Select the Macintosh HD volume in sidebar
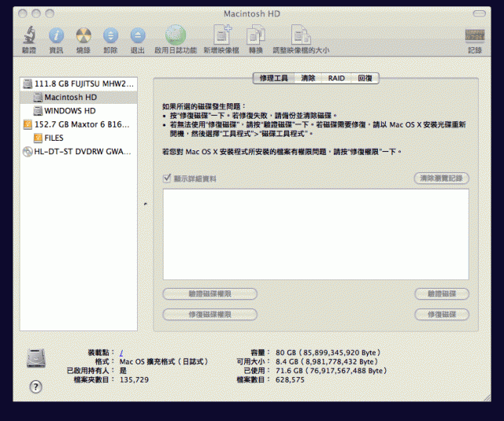The height and width of the screenshot is (421, 504). (79, 98)
